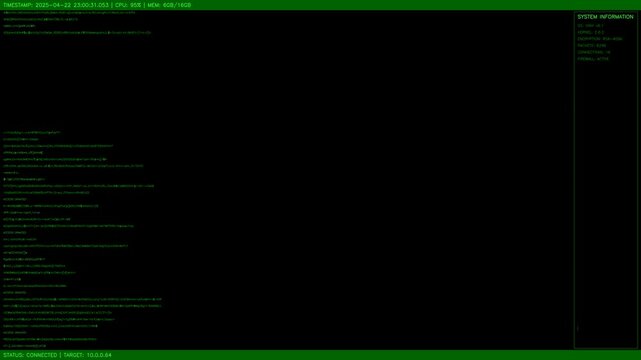Click the CONNECTIONS line in System Information
The image size is (641, 360).
click(594, 52)
